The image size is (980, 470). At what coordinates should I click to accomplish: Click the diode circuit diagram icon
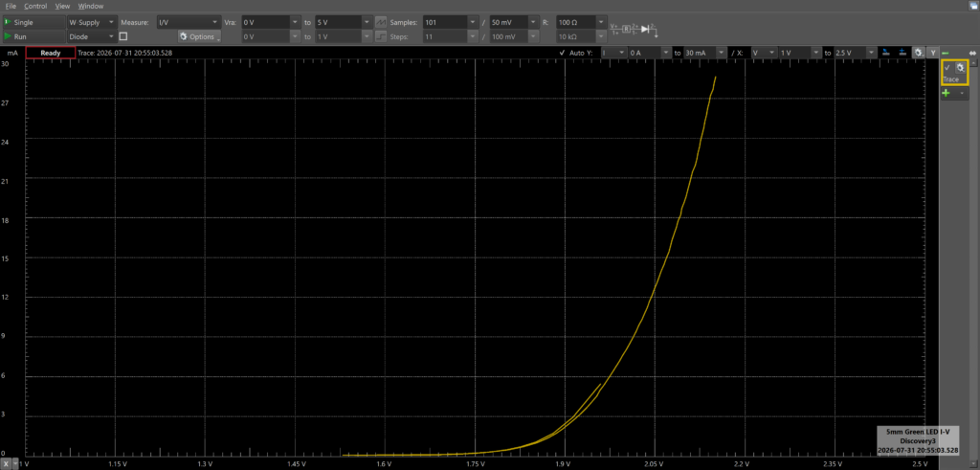634,30
